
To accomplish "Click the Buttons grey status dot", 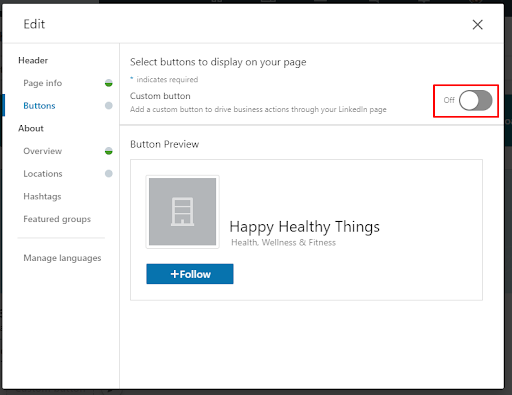I will pyautogui.click(x=109, y=106).
